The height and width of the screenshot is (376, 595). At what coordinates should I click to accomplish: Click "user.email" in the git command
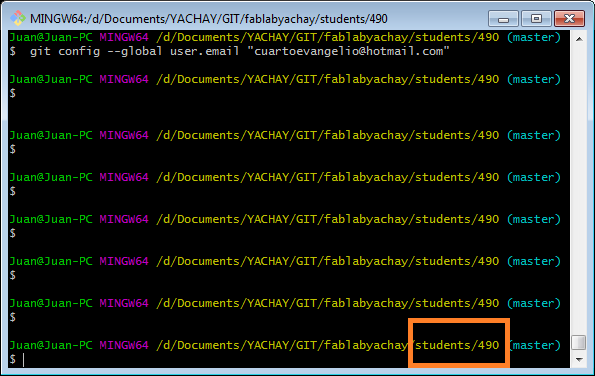pos(205,51)
